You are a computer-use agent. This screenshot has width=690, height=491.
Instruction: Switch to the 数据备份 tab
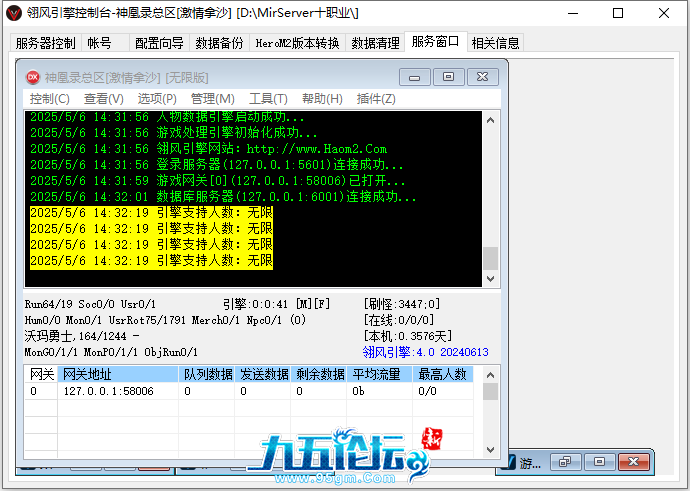[x=219, y=43]
